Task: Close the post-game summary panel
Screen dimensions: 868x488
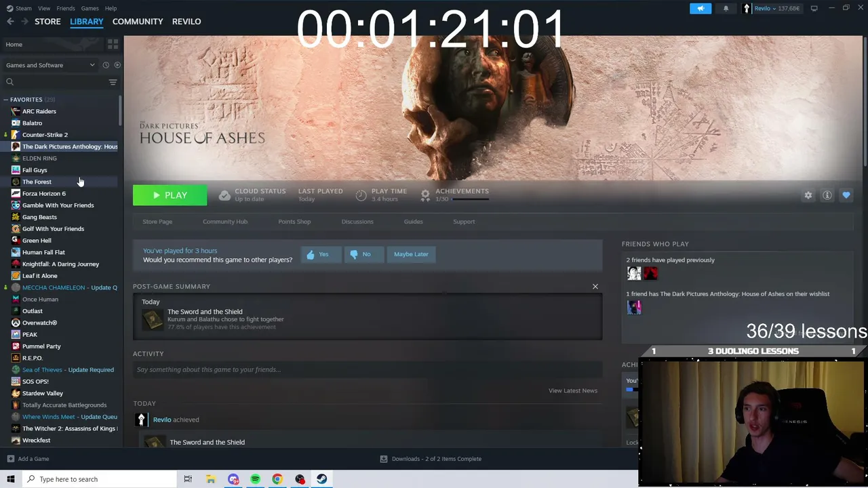Action: (x=595, y=287)
